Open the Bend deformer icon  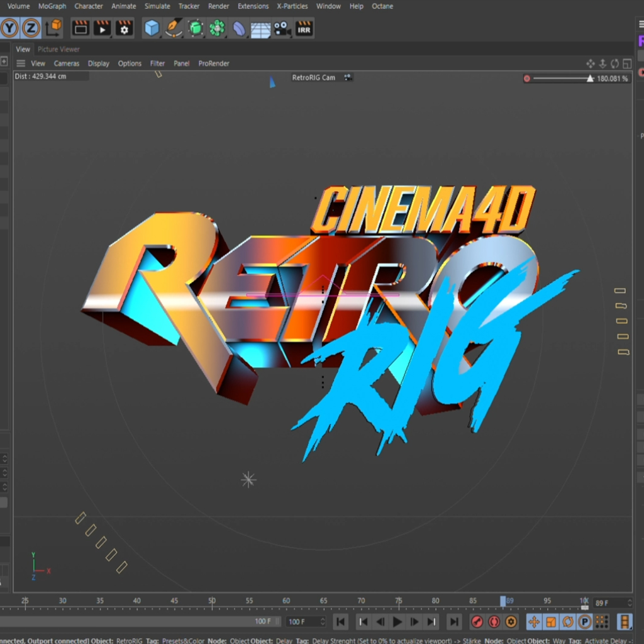coord(238,28)
